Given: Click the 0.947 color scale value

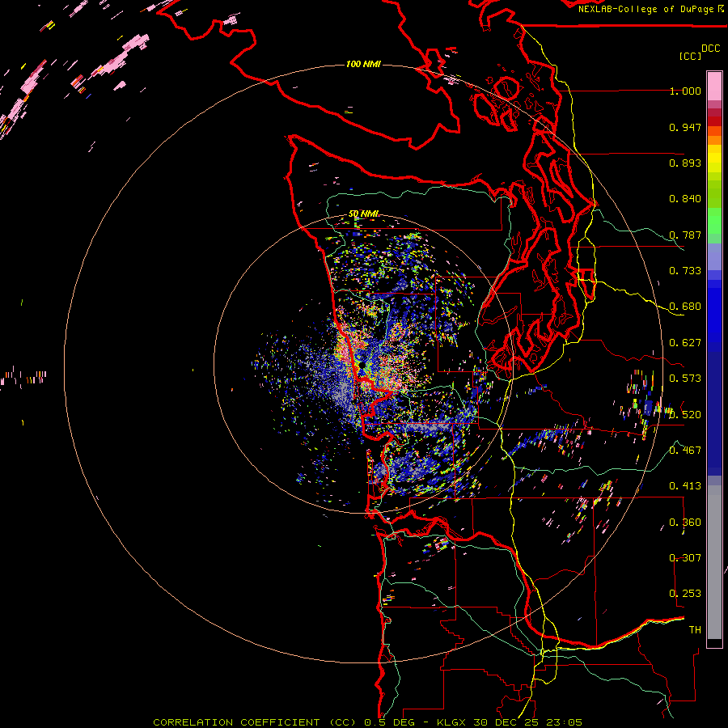Looking at the screenshot, I should click(x=685, y=127).
